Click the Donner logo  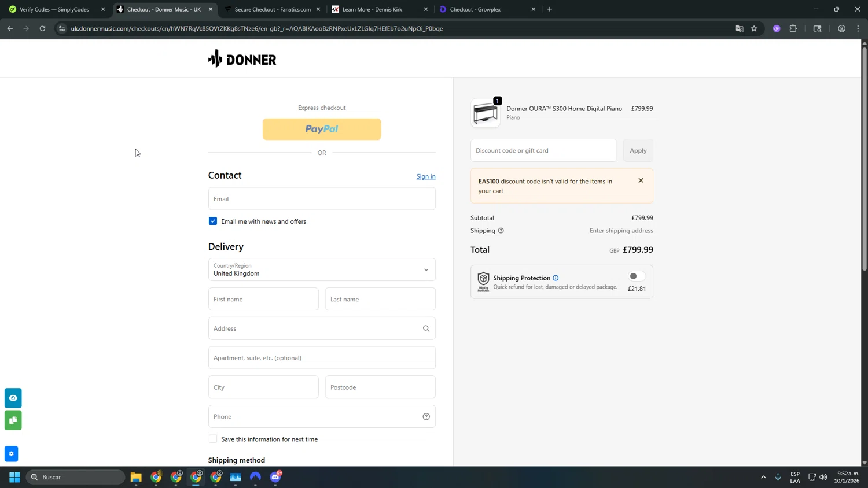(x=242, y=59)
